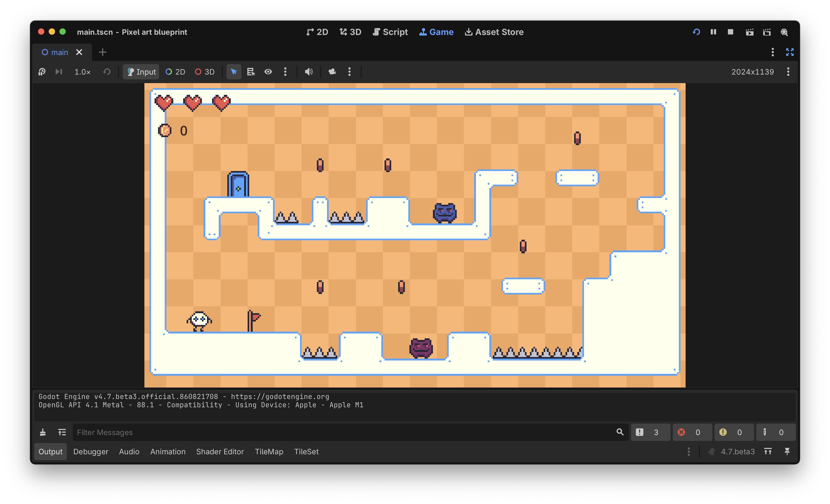Screen dimensions: 830x504
Task: Open the Shader Editor panel
Action: click(x=220, y=451)
